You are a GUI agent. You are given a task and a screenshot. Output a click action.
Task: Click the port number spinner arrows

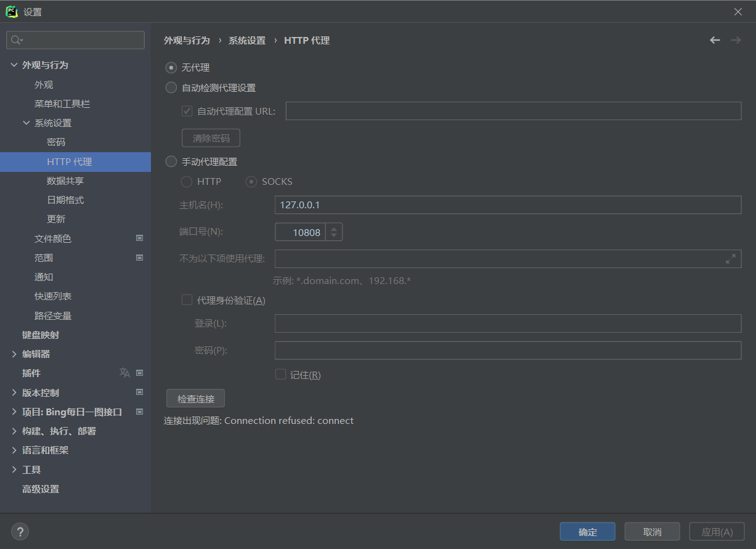click(333, 232)
